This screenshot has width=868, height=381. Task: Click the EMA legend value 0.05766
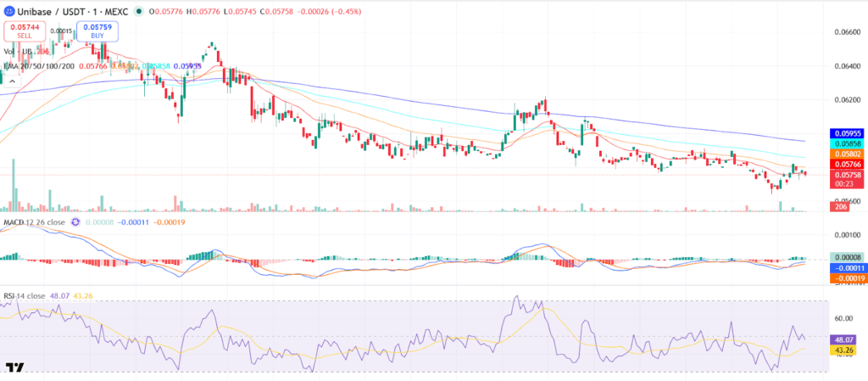coord(93,66)
